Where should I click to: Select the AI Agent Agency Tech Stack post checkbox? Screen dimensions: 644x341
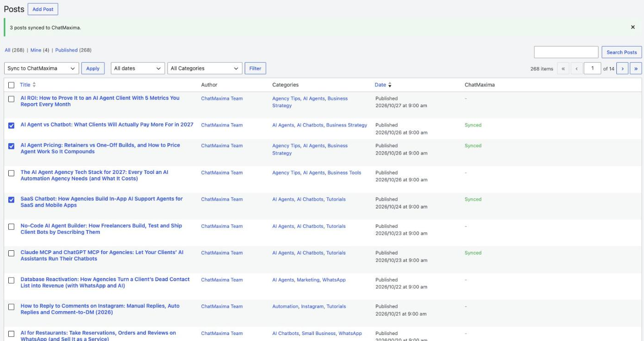11,173
